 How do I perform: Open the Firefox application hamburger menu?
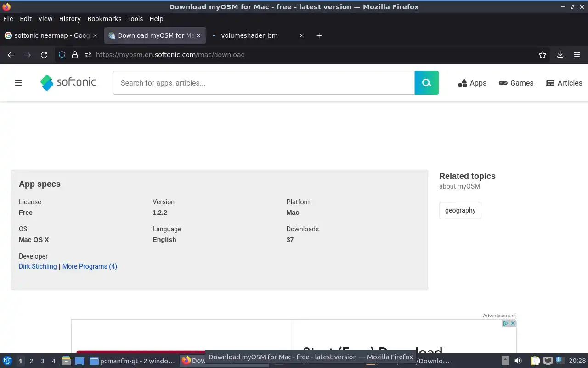tap(577, 55)
